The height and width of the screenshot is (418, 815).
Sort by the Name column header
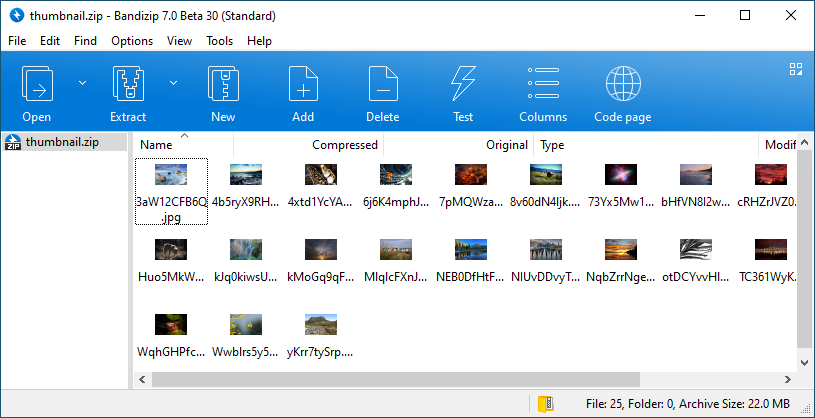[x=156, y=145]
